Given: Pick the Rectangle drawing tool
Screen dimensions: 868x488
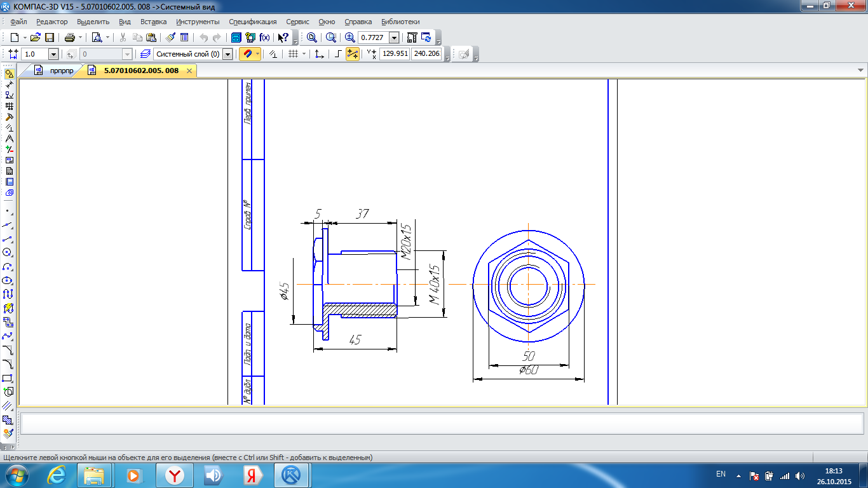Looking at the screenshot, I should [8, 378].
